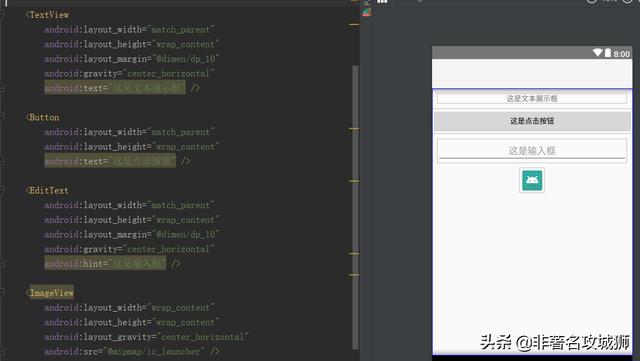Click TextView's highlighted android:text attribute
This screenshot has height=361, width=640.
[115, 88]
